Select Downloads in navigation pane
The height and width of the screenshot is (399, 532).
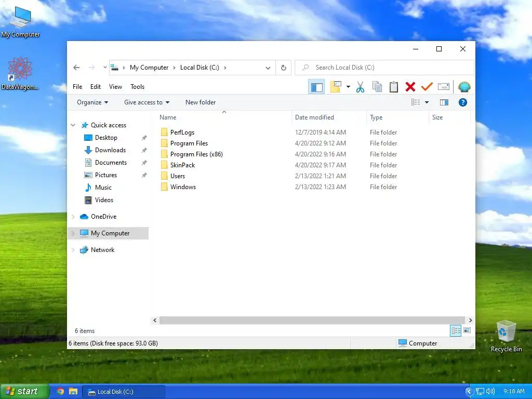(110, 150)
